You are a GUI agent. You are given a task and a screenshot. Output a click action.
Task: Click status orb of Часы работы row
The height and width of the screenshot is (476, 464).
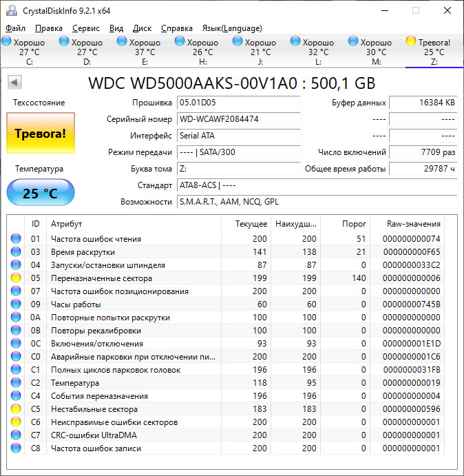click(x=16, y=304)
